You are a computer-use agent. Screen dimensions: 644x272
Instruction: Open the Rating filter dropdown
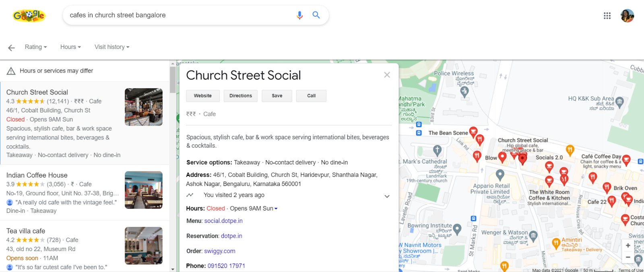[x=36, y=47]
